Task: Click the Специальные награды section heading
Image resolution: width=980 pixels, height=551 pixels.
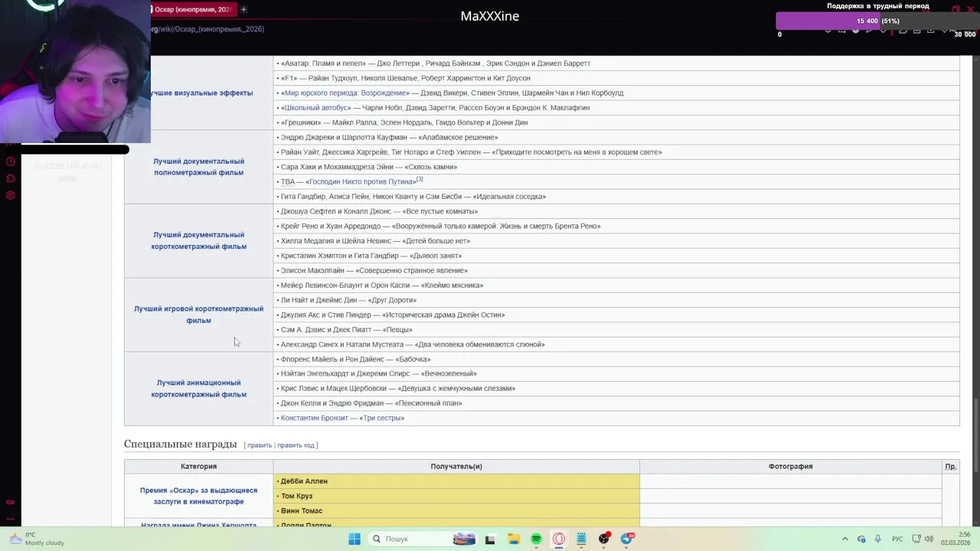Action: pos(180,444)
